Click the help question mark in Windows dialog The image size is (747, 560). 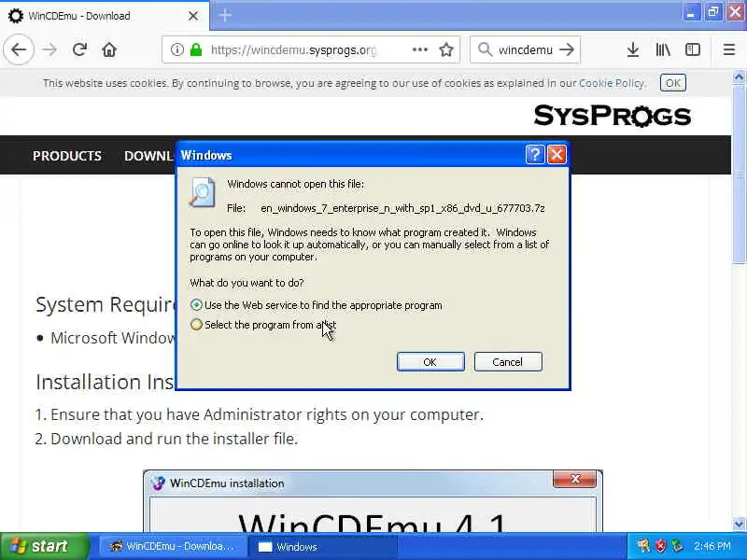[534, 155]
